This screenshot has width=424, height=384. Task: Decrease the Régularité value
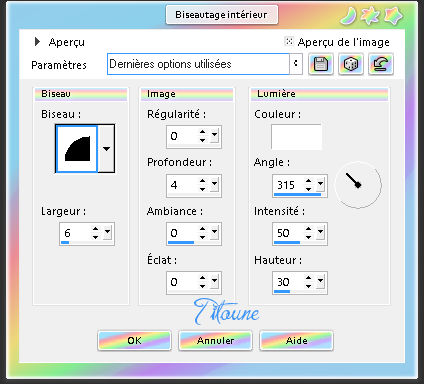[x=203, y=140]
